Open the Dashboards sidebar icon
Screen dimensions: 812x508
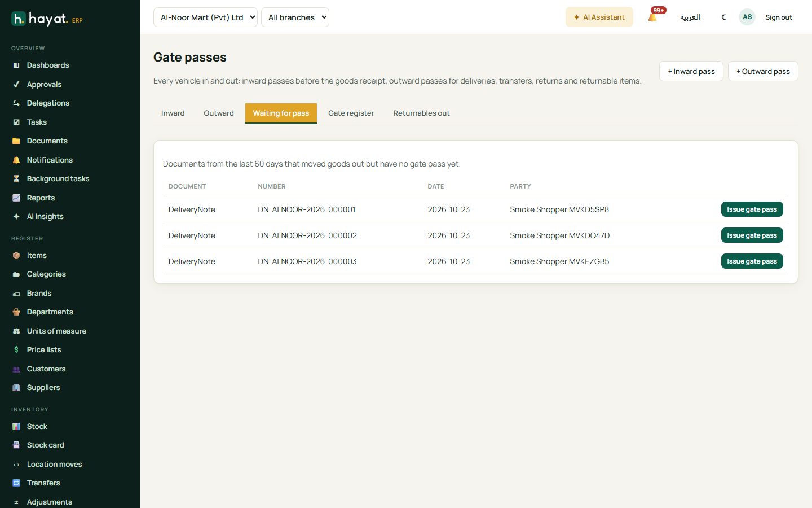coord(16,65)
